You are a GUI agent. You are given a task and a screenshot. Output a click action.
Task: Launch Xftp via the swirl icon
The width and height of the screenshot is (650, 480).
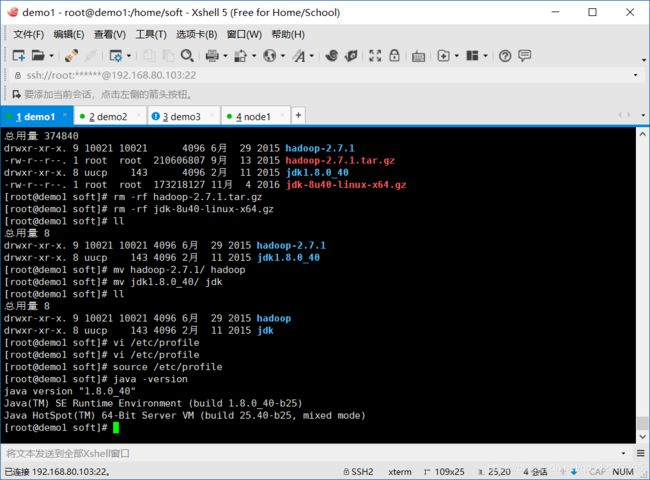[331, 56]
